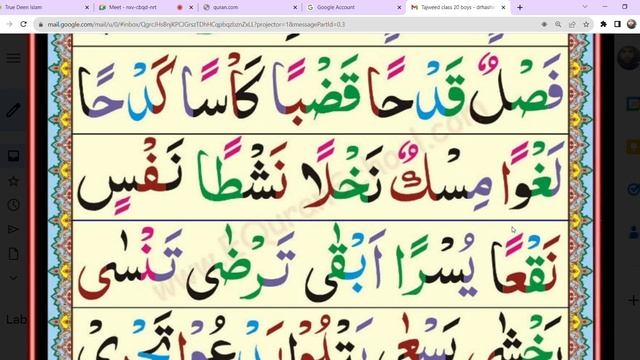Screen dimensions: 640x360
Task: View site information lock icon
Action: pos(40,24)
